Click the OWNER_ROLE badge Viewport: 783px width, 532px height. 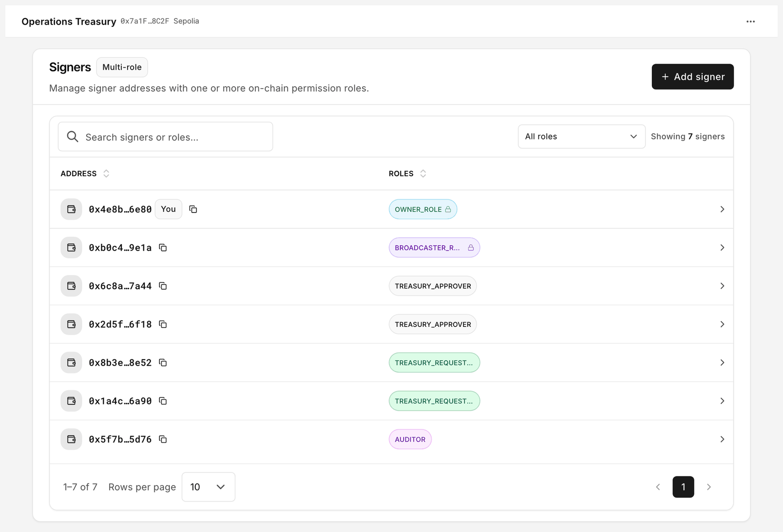point(423,209)
